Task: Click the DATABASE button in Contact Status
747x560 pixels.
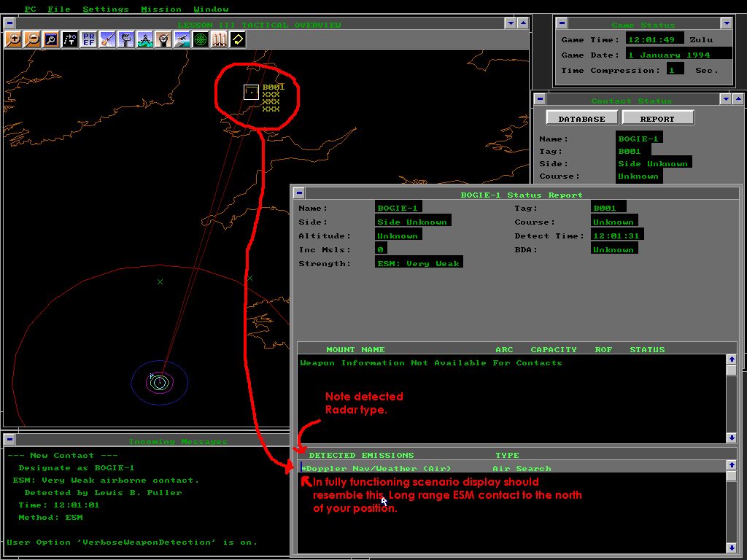Action: [x=581, y=119]
